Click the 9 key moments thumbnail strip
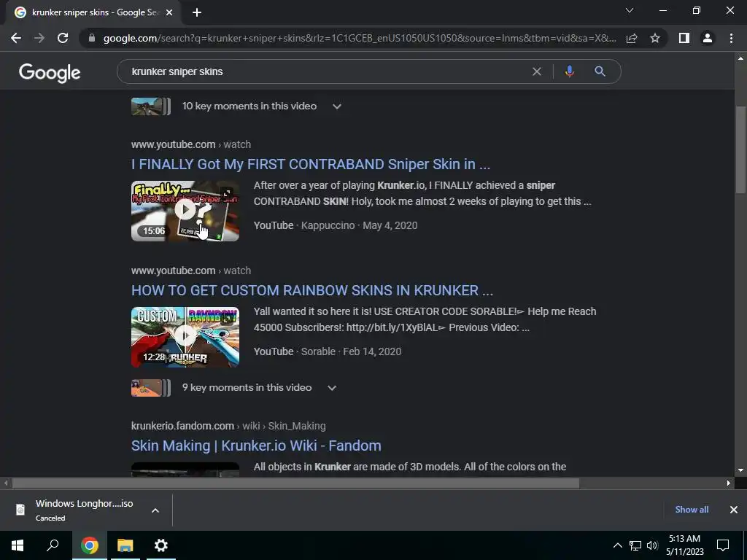Viewport: 747px width, 560px height. click(x=150, y=388)
